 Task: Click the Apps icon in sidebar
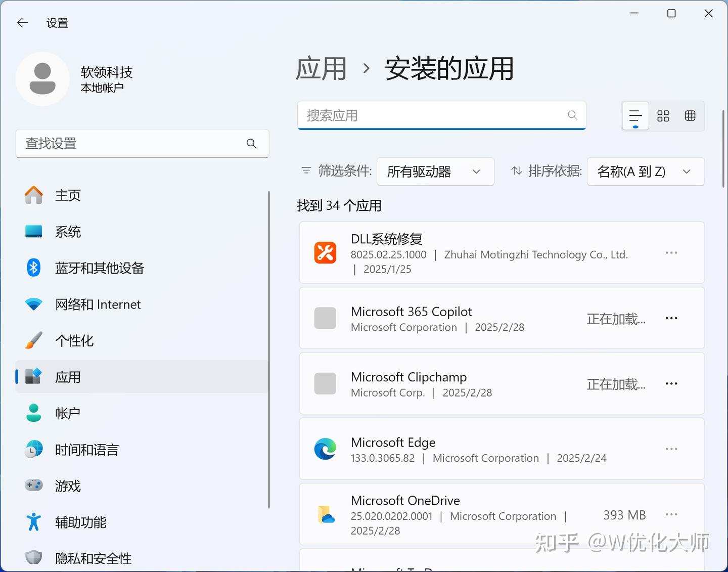pyautogui.click(x=34, y=376)
